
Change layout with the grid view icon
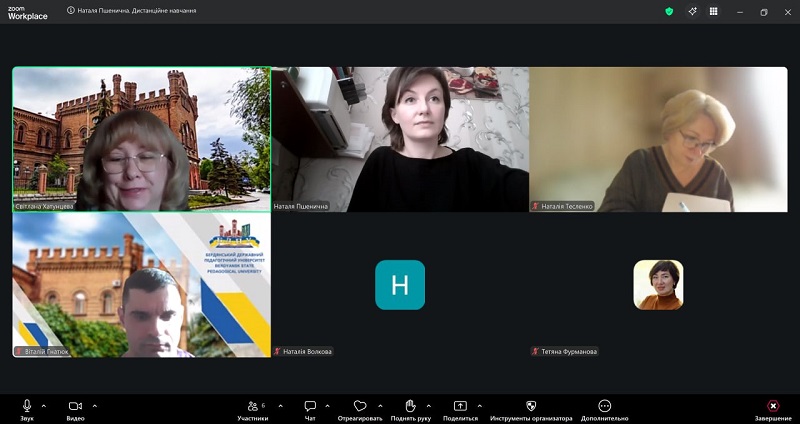click(x=714, y=11)
